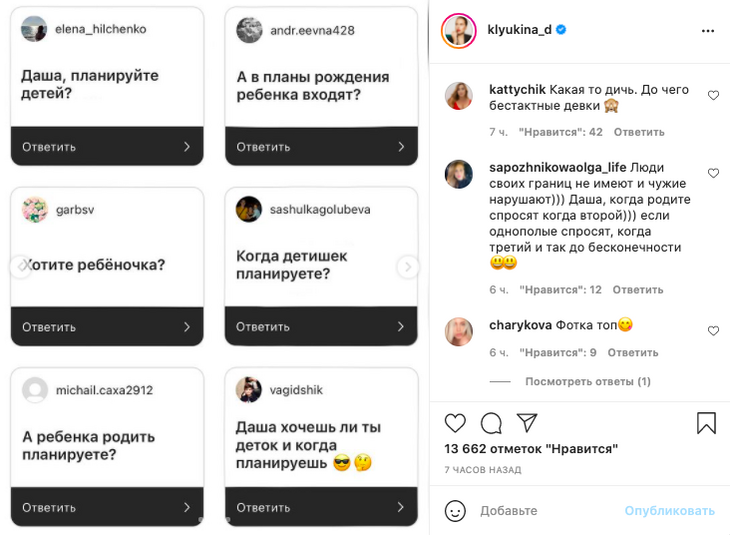The image size is (730, 535).
Task: Reply to kattychik's comment
Action: 639,132
